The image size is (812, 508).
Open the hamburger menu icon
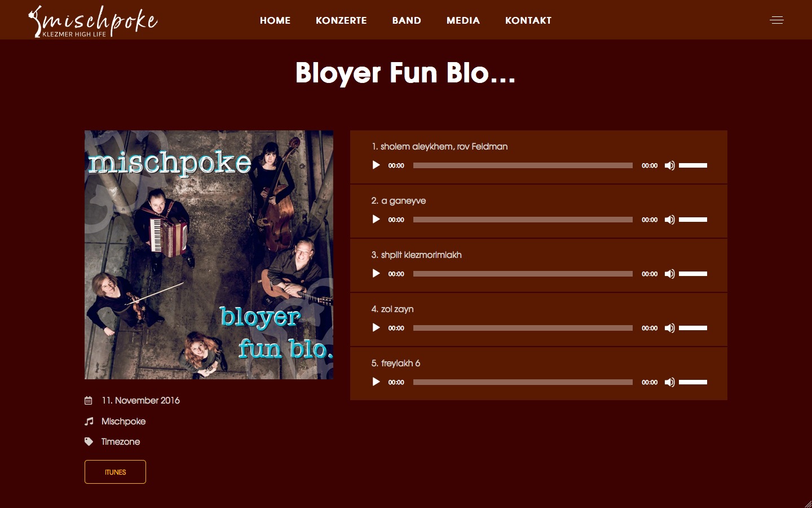pos(776,20)
